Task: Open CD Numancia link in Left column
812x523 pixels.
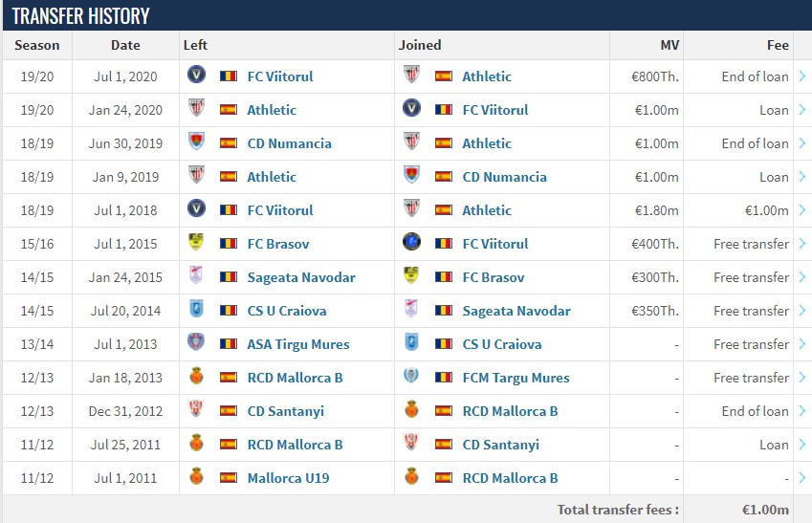Action: (289, 143)
